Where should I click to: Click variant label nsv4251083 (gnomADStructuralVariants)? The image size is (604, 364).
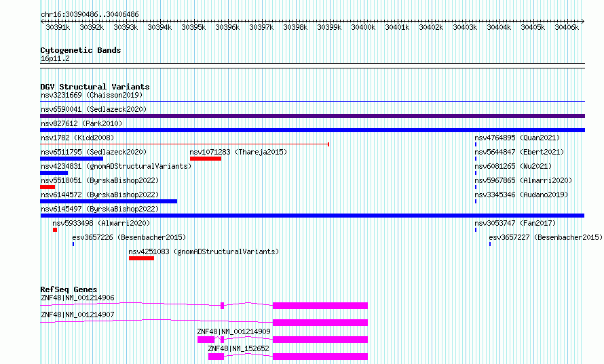[x=204, y=251]
